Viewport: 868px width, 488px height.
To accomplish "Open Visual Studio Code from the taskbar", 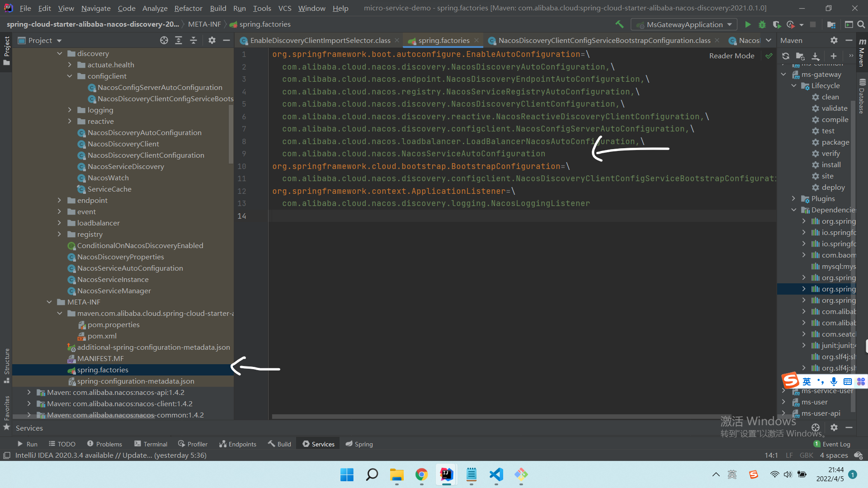I will click(x=496, y=474).
